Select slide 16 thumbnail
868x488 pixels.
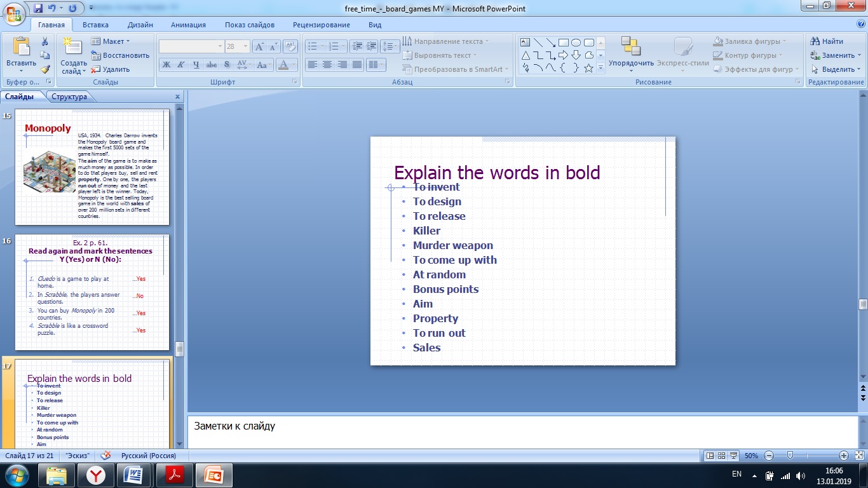coord(92,292)
